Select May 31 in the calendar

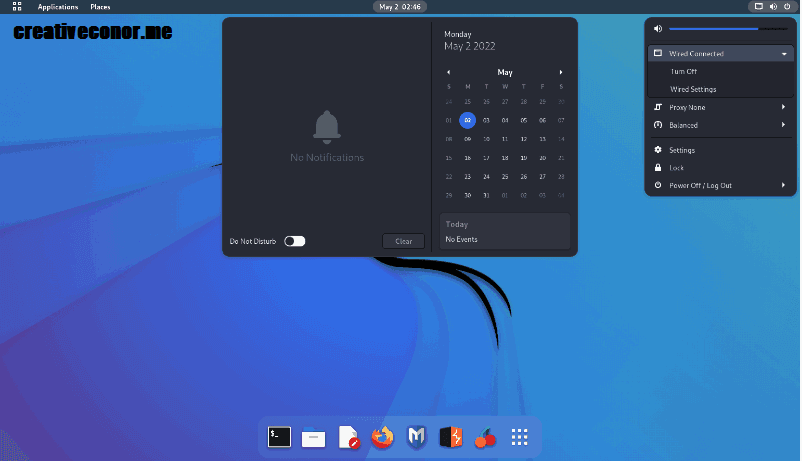(486, 195)
